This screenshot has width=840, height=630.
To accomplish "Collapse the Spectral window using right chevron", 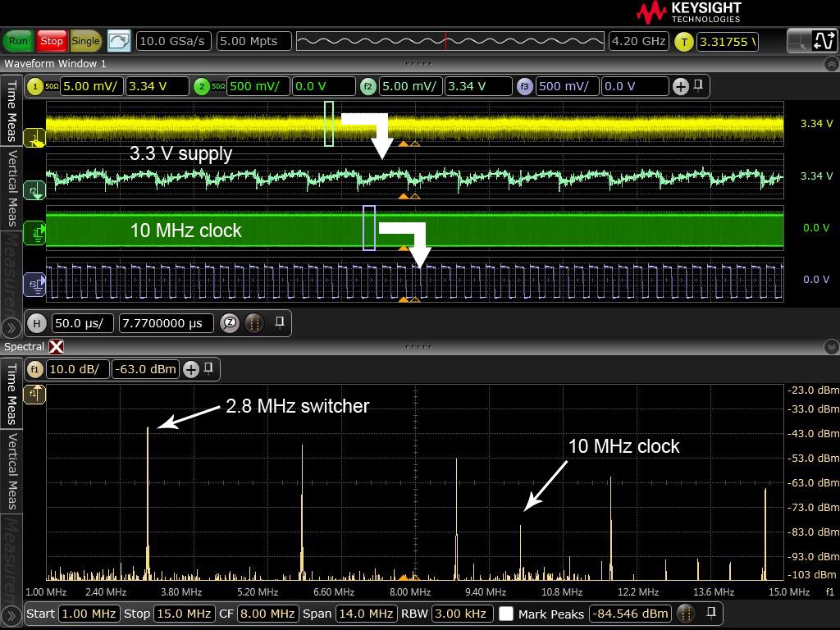I will click(x=831, y=347).
